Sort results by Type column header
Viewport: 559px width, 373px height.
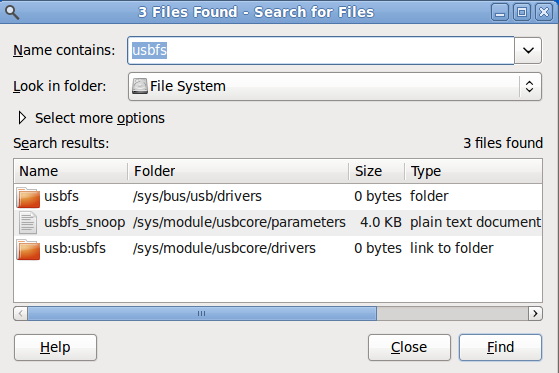pyautogui.click(x=473, y=171)
